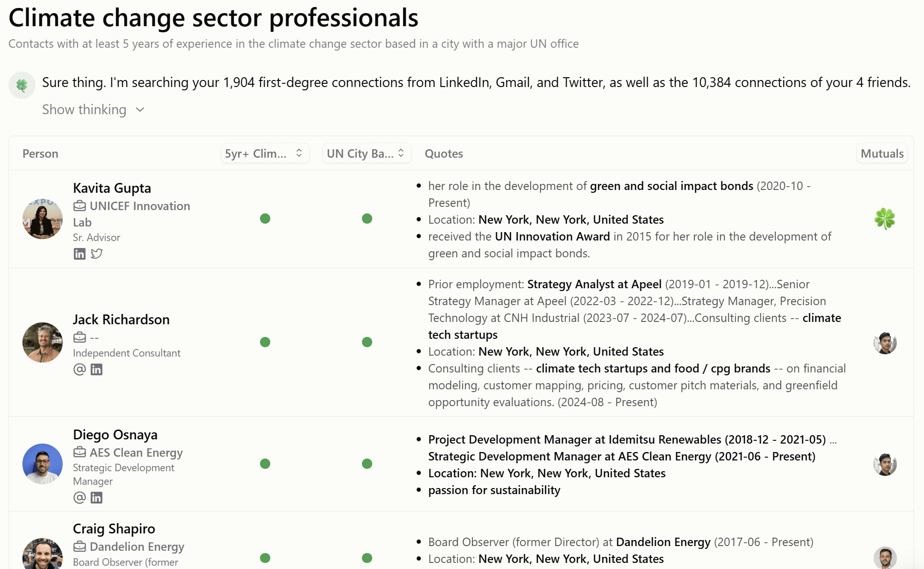Open Jack Richardson's LinkedIn icon
The image size is (924, 569).
96,369
